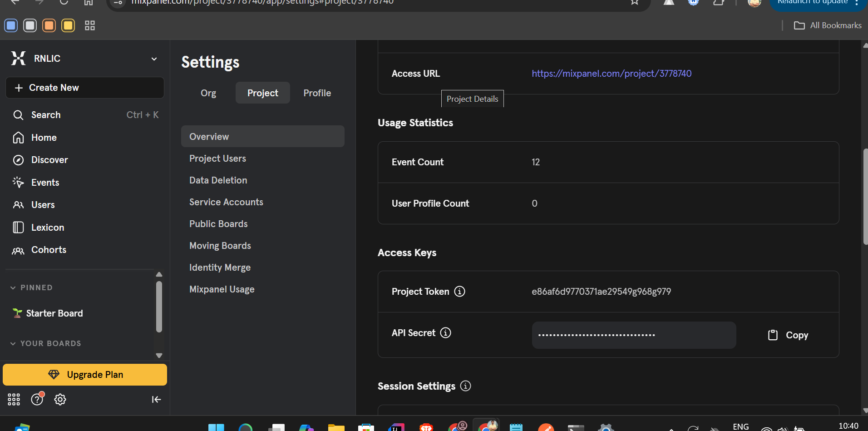Click the Upgrade Plan button
Image resolution: width=868 pixels, height=431 pixels.
point(85,375)
